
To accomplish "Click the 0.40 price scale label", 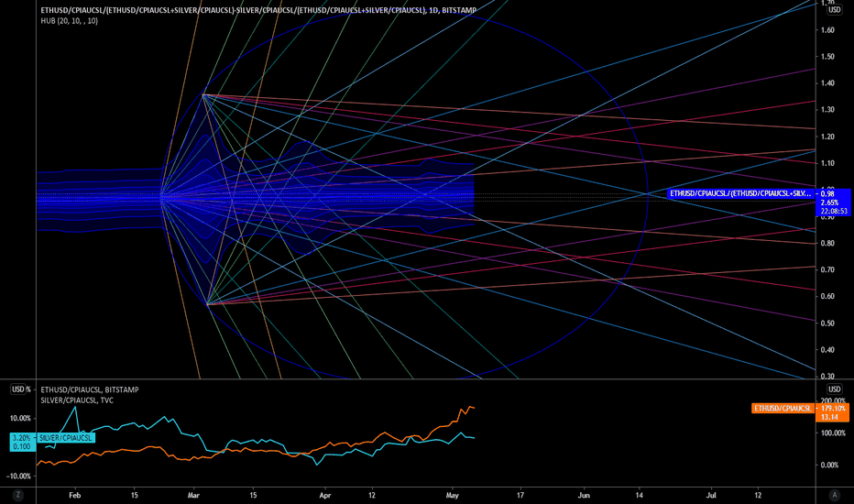I will pyautogui.click(x=827, y=350).
